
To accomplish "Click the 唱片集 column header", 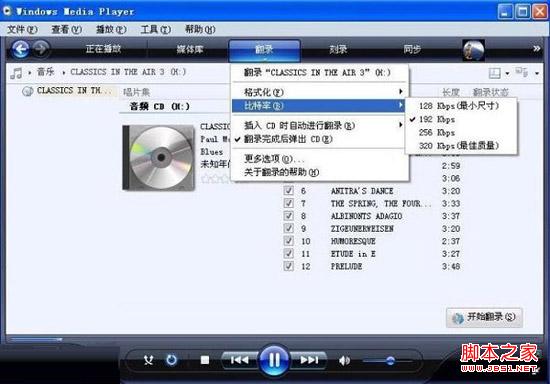I will pos(137,92).
